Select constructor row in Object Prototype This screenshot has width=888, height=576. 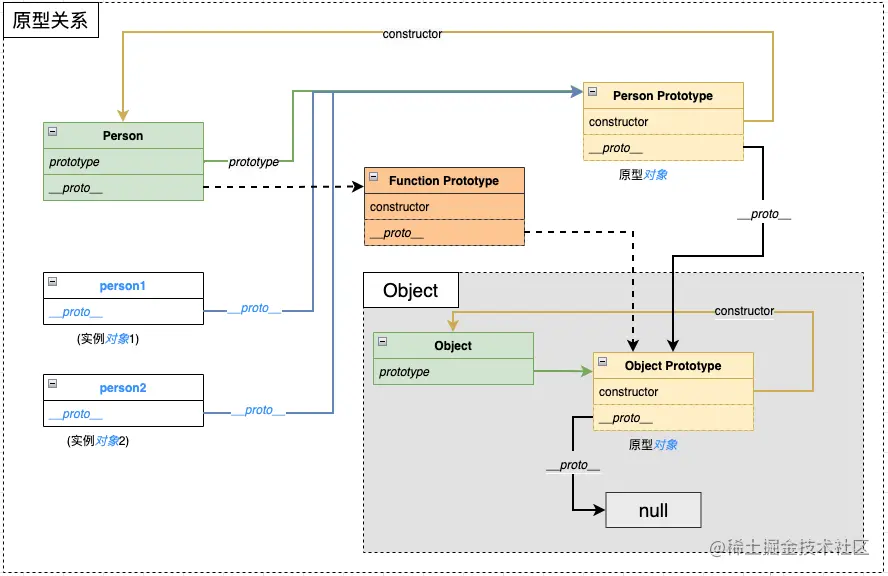pos(673,392)
